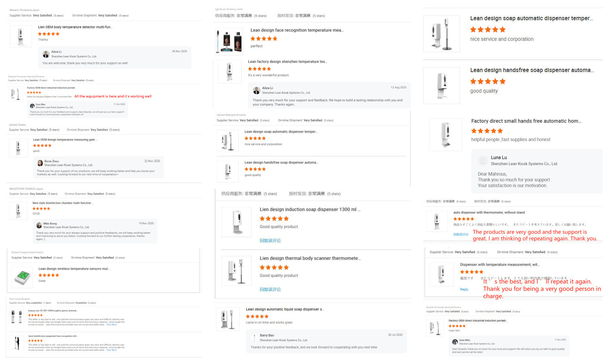Click Rocio Zhou's profile avatar
The height and width of the screenshot is (364, 610).
pos(40,163)
